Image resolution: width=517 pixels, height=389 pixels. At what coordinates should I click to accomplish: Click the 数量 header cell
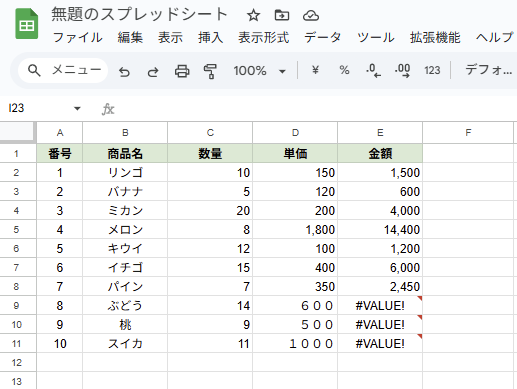click(210, 153)
